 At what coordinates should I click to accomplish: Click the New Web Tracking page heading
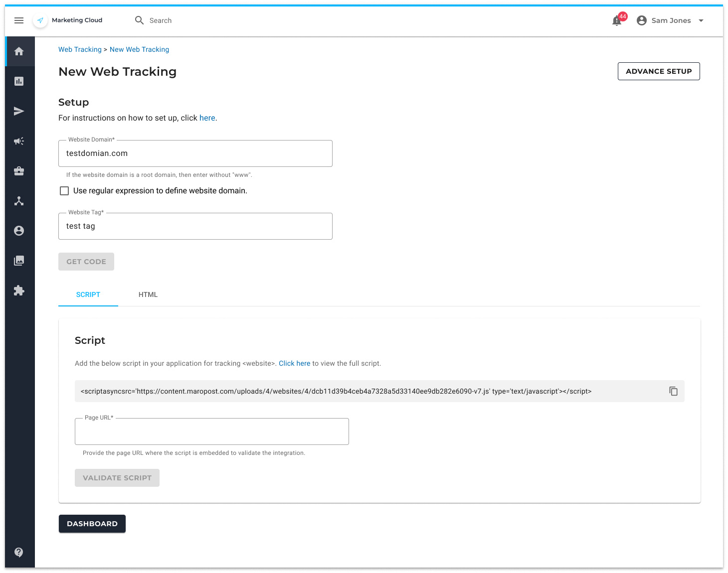pyautogui.click(x=118, y=72)
